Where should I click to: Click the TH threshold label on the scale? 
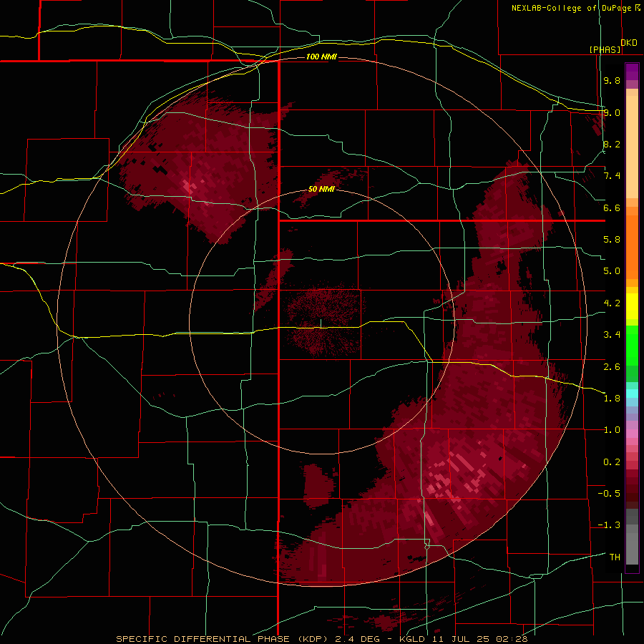pyautogui.click(x=615, y=557)
